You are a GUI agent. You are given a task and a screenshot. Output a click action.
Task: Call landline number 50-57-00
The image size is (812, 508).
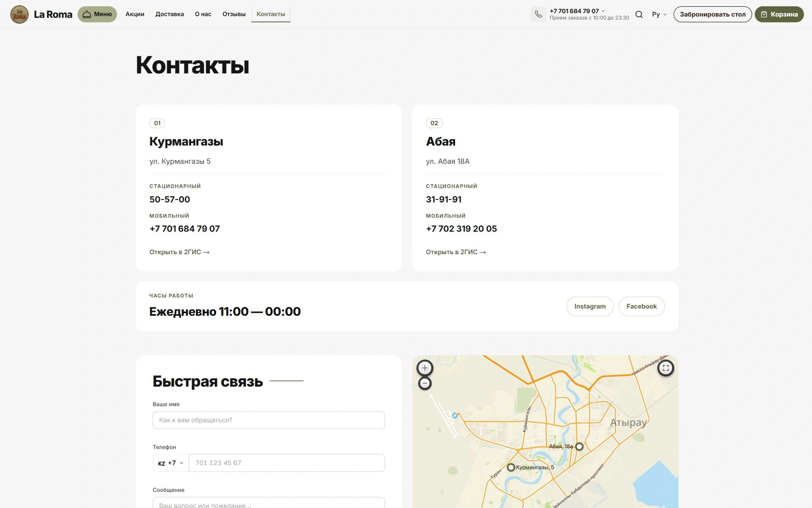point(170,199)
